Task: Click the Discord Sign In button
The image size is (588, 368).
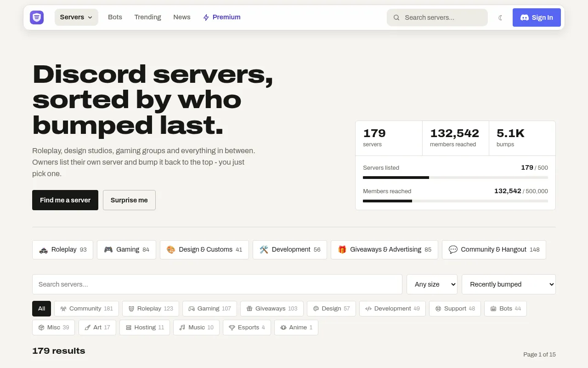Action: (537, 17)
